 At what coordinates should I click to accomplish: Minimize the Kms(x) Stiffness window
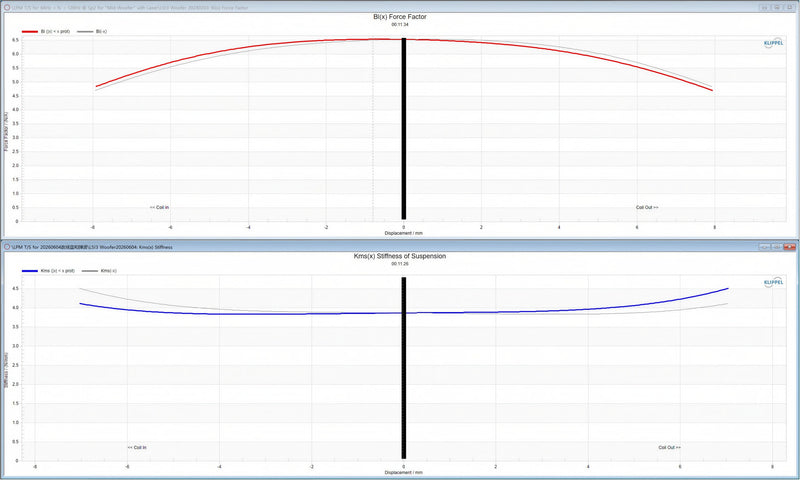coord(764,247)
